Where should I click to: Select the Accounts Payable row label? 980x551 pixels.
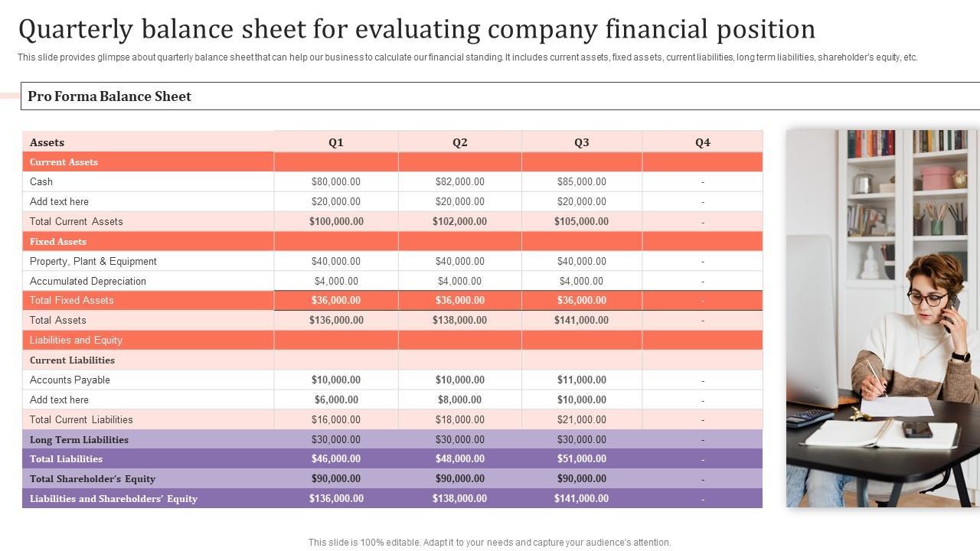pyautogui.click(x=70, y=380)
